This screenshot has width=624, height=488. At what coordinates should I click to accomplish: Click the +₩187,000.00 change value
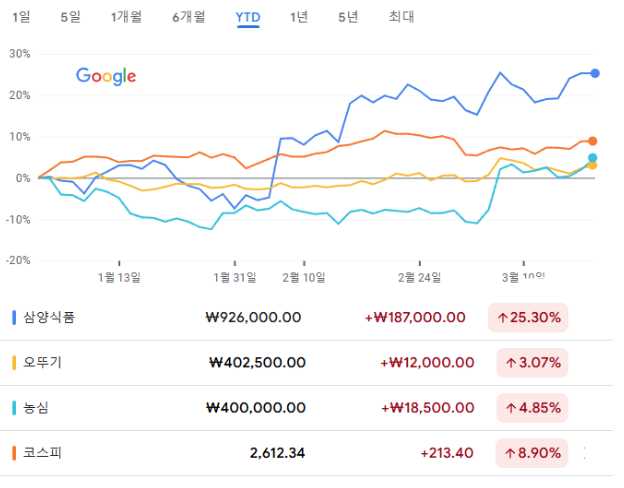[415, 318]
